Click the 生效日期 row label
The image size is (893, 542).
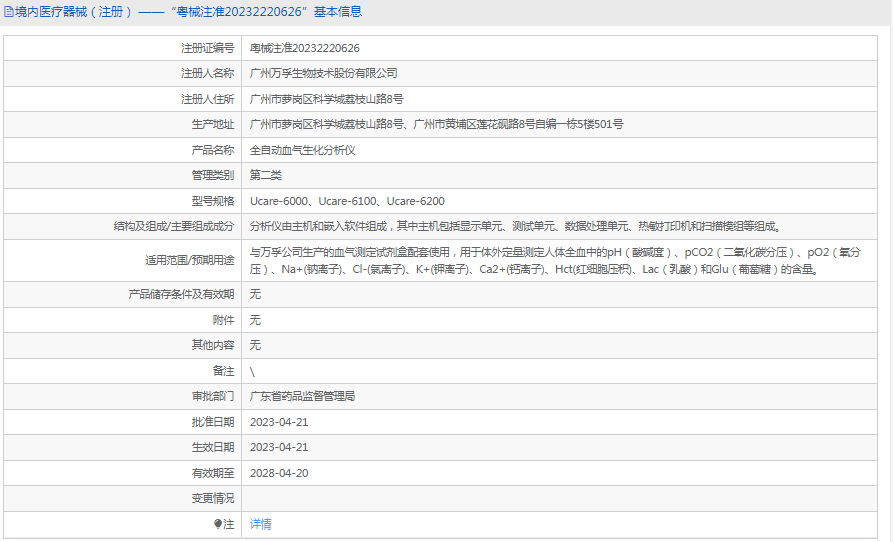coord(212,447)
